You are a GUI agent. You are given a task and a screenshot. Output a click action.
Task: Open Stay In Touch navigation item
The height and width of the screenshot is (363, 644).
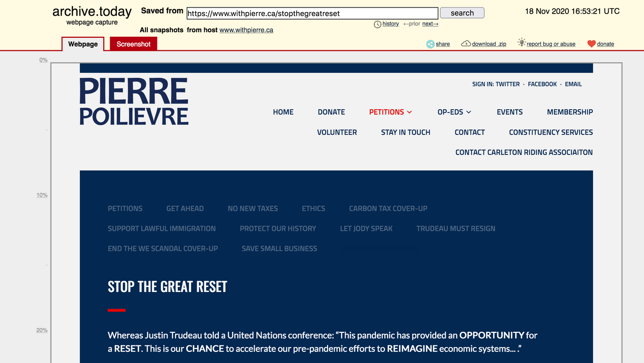pyautogui.click(x=406, y=132)
